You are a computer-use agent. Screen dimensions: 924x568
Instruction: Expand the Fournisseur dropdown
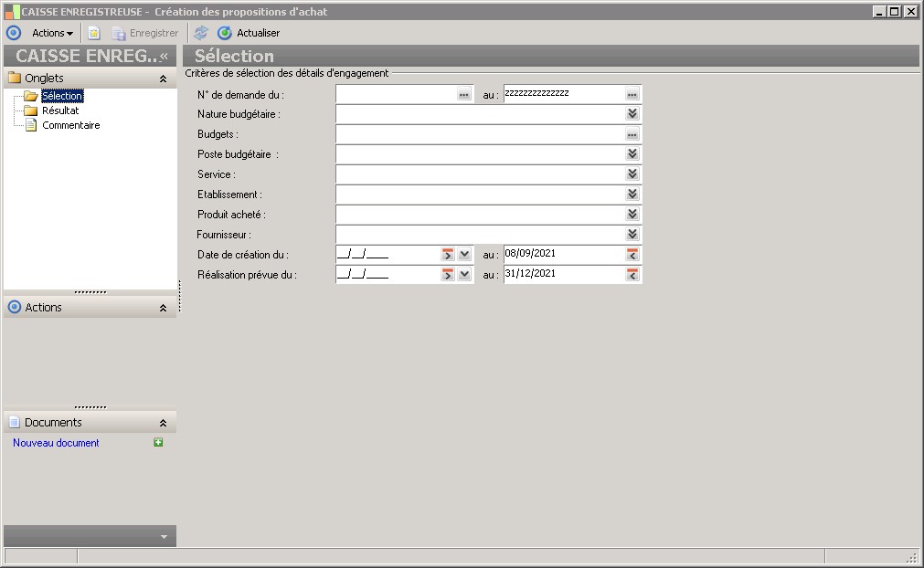click(632, 234)
